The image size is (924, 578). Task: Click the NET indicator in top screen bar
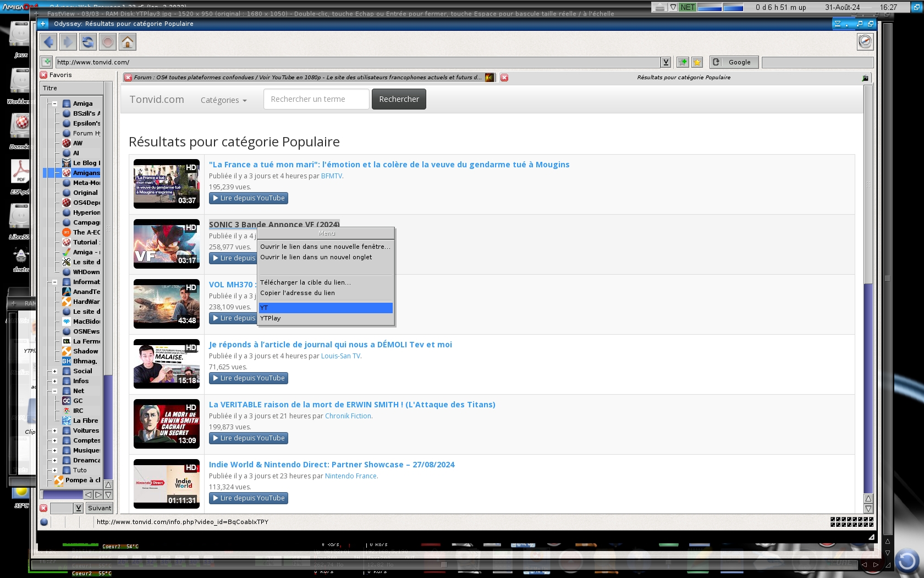coord(687,7)
